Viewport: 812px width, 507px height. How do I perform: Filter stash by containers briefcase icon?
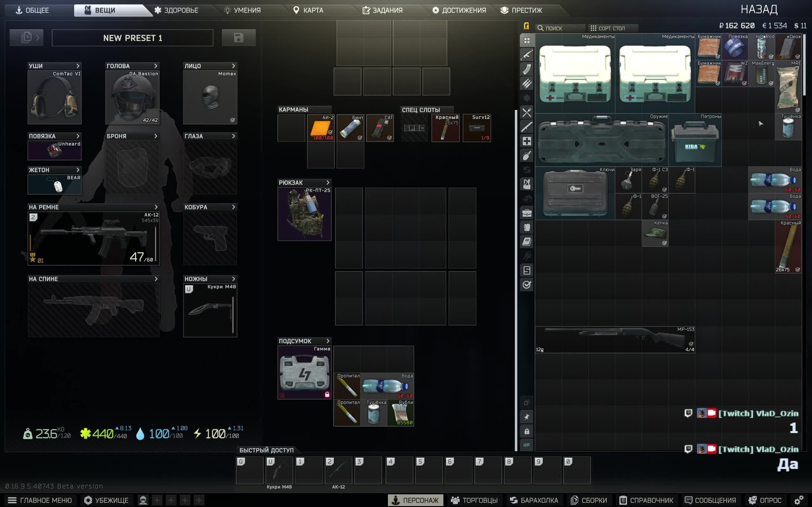point(527,213)
